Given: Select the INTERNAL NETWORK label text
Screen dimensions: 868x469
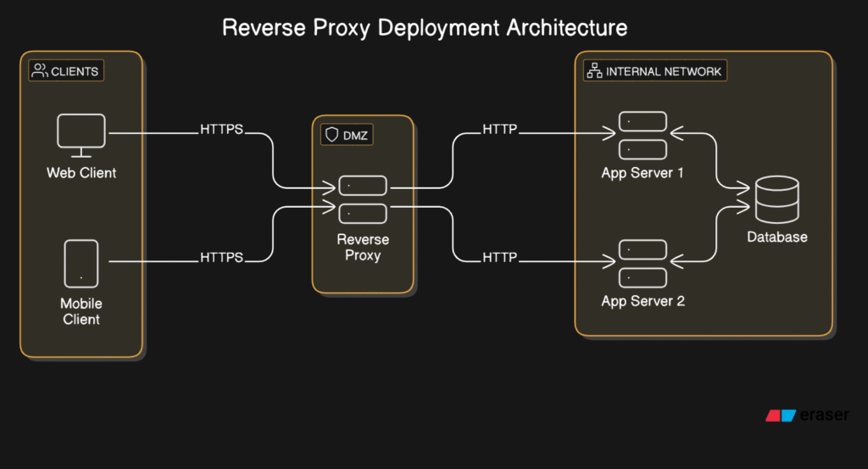Looking at the screenshot, I should pyautogui.click(x=663, y=71).
